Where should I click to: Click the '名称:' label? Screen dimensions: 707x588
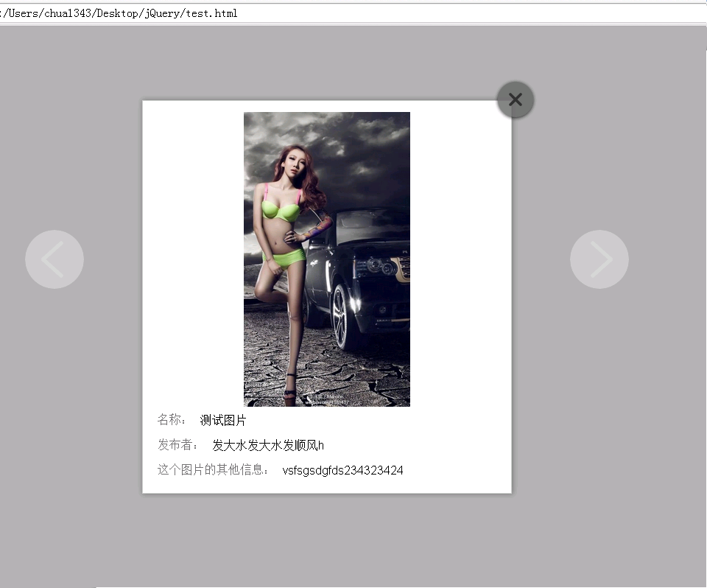[172, 420]
